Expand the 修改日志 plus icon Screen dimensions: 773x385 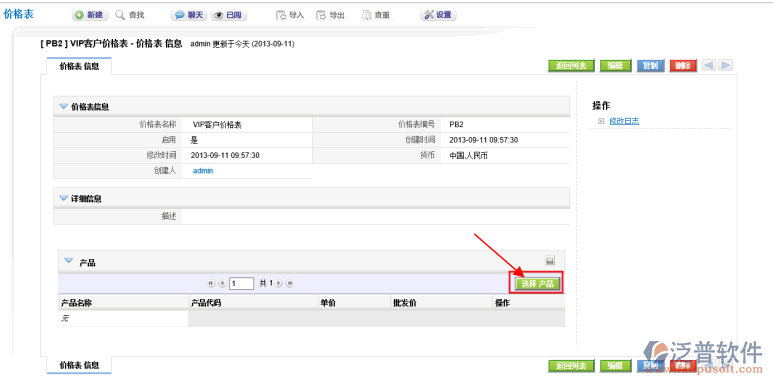tap(600, 121)
